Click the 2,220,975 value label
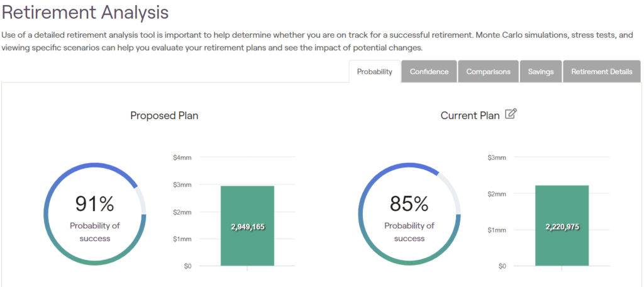The image size is (644, 287). tap(562, 227)
